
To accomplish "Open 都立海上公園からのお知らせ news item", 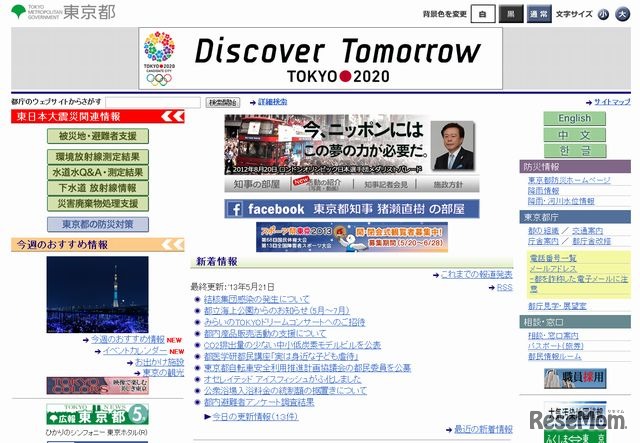I will [x=276, y=311].
